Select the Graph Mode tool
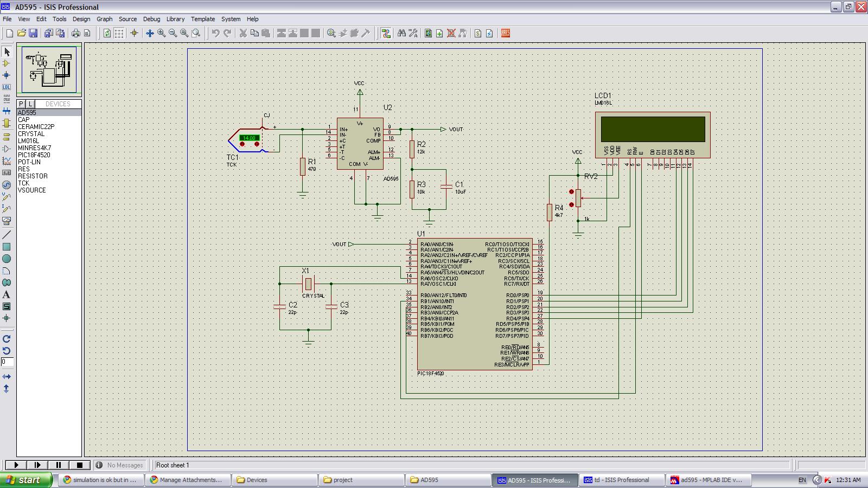The height and width of the screenshot is (488, 868). pyautogui.click(x=7, y=161)
